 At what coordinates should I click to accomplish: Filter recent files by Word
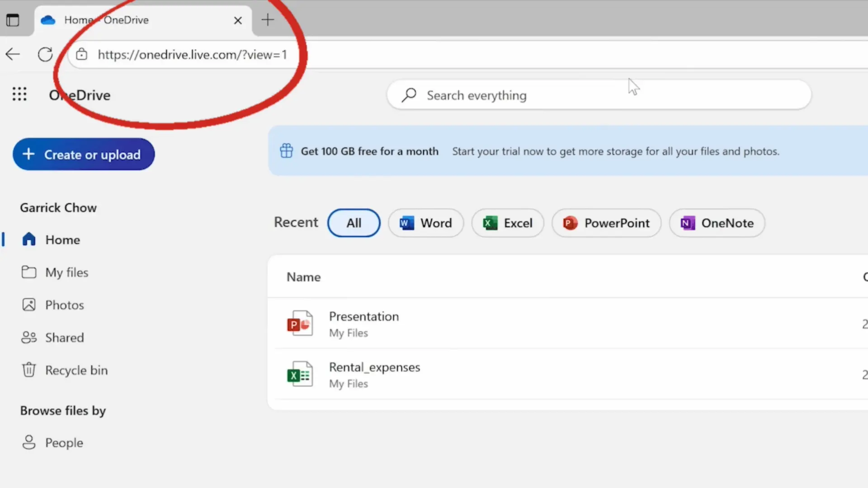point(425,223)
